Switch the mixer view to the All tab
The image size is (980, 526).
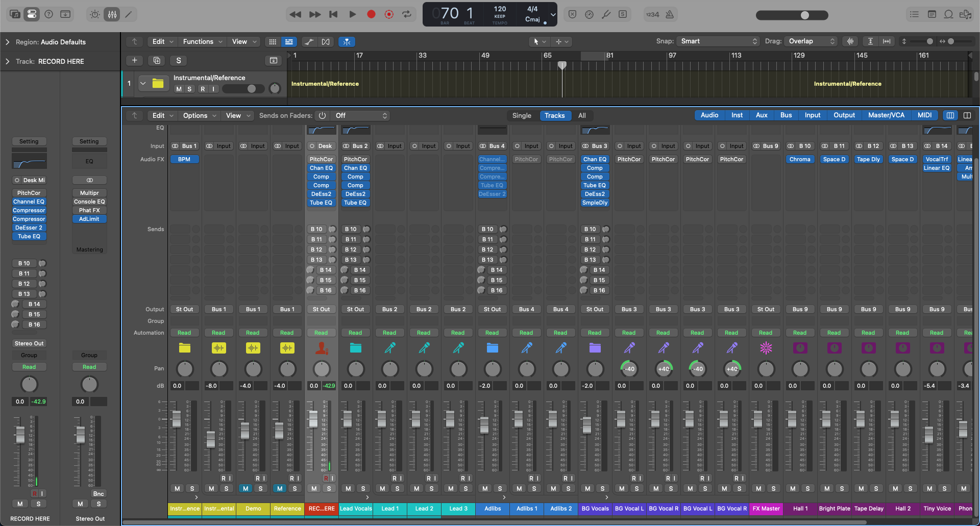point(582,115)
